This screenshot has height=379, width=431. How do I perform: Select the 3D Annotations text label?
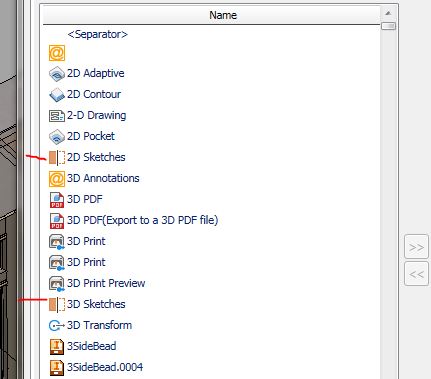click(x=103, y=178)
